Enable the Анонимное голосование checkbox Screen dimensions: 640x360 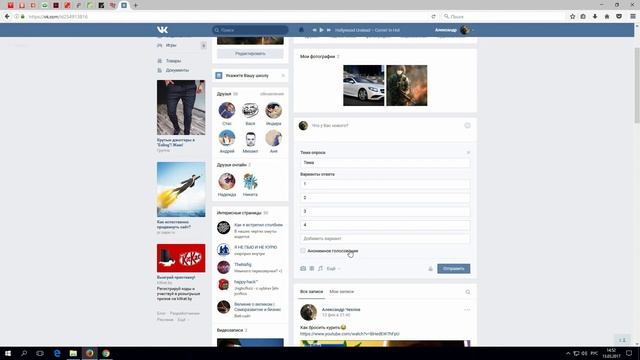(x=303, y=251)
